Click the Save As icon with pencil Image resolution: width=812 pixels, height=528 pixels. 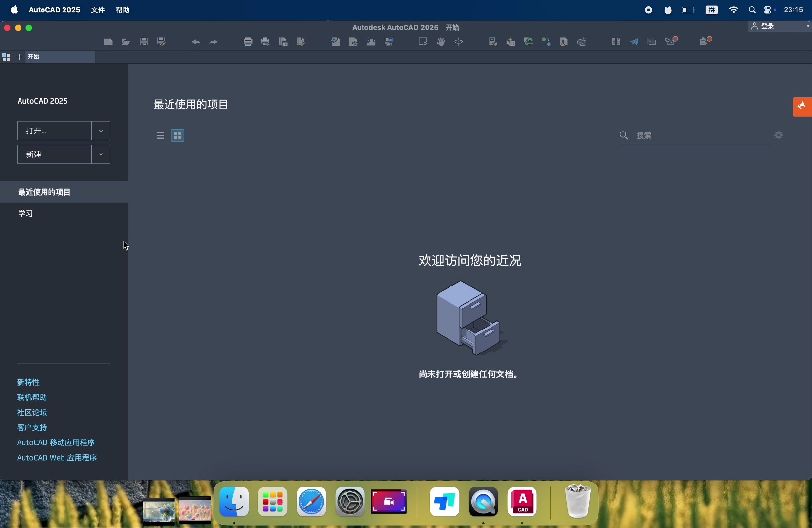[x=162, y=42]
